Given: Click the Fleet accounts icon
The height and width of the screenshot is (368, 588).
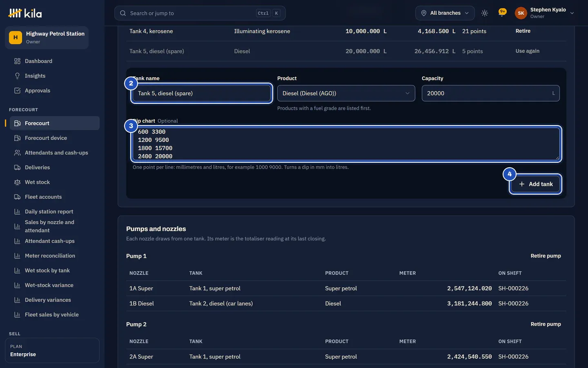Looking at the screenshot, I should (17, 197).
